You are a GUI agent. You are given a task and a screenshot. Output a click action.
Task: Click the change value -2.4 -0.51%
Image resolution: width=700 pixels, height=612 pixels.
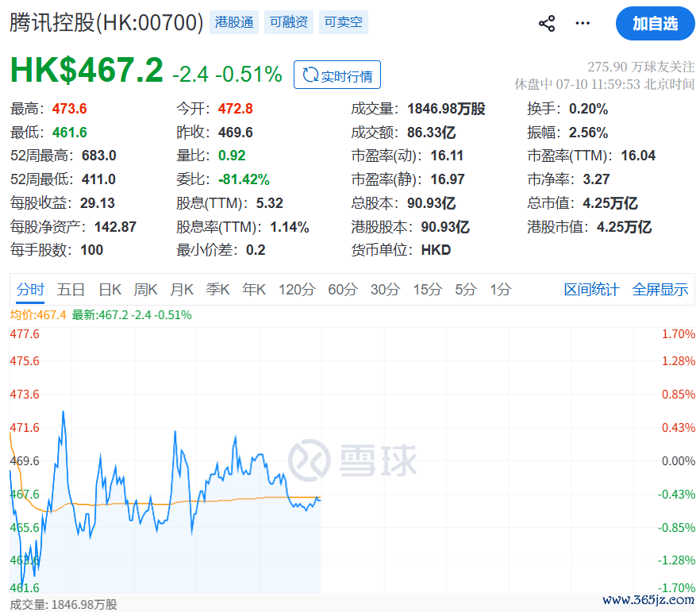(227, 74)
